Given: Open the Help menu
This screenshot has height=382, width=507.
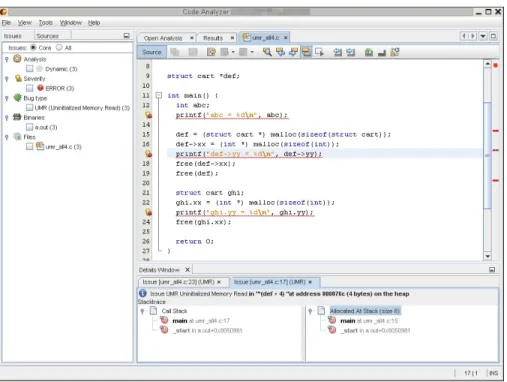Looking at the screenshot, I should [x=94, y=23].
